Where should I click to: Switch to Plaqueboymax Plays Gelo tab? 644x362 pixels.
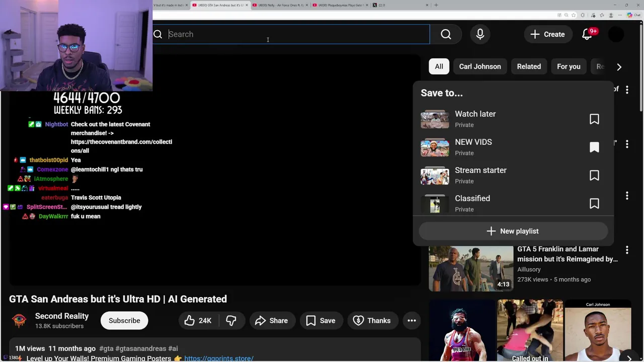[340, 5]
